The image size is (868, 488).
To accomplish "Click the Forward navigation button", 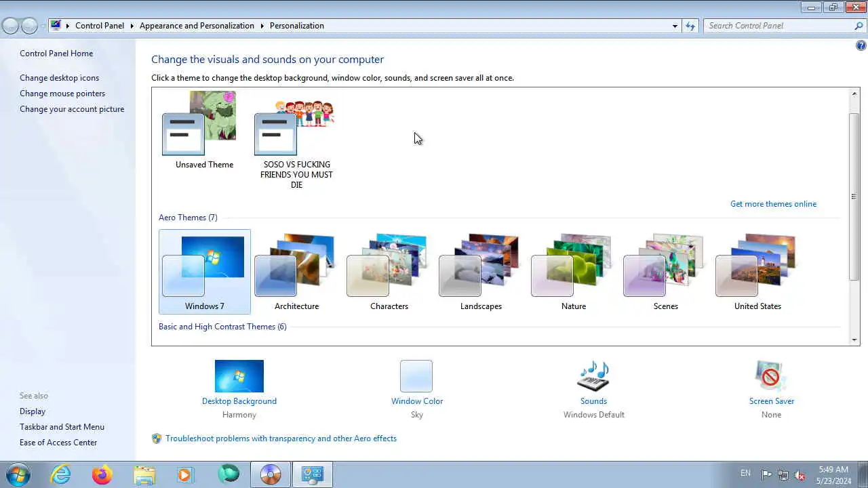I will [x=29, y=26].
